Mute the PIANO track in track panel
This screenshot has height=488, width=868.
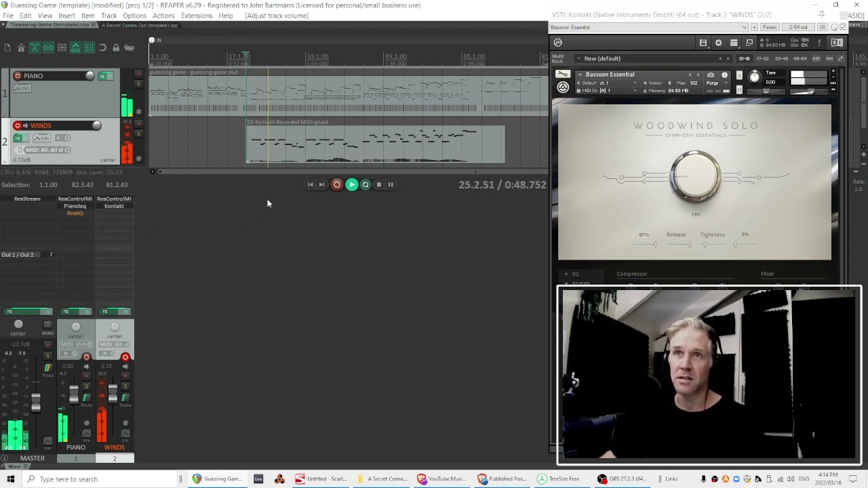[x=138, y=74]
